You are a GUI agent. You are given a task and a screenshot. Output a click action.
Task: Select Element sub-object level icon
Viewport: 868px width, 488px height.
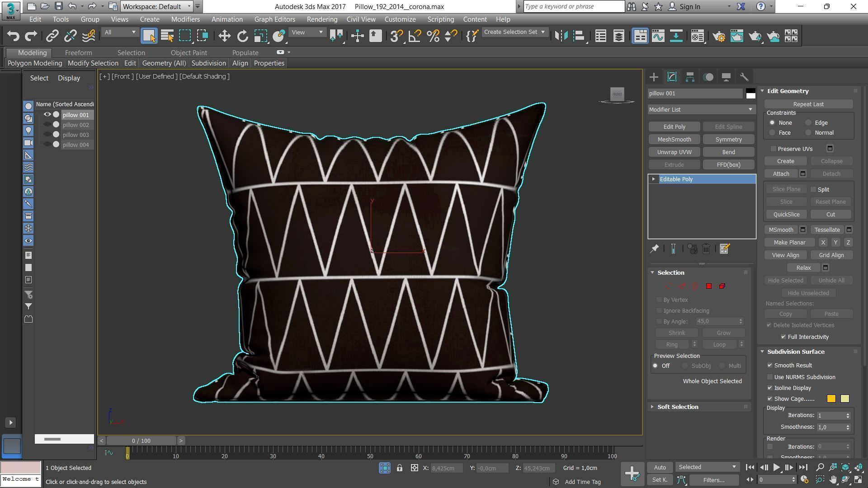(x=722, y=286)
